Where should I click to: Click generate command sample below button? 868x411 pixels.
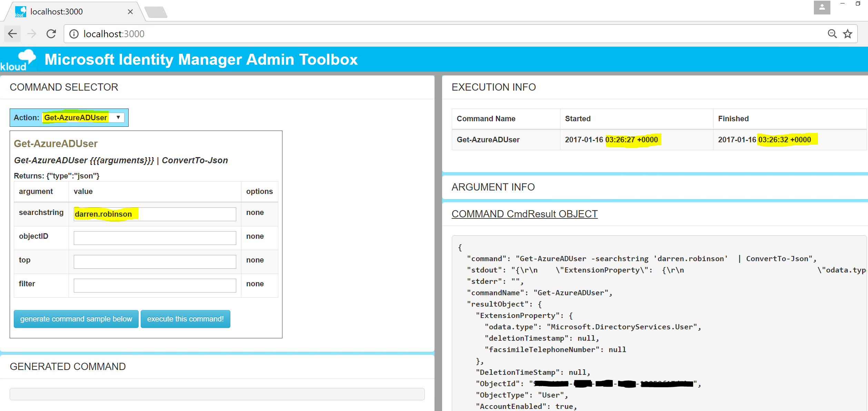tap(76, 319)
